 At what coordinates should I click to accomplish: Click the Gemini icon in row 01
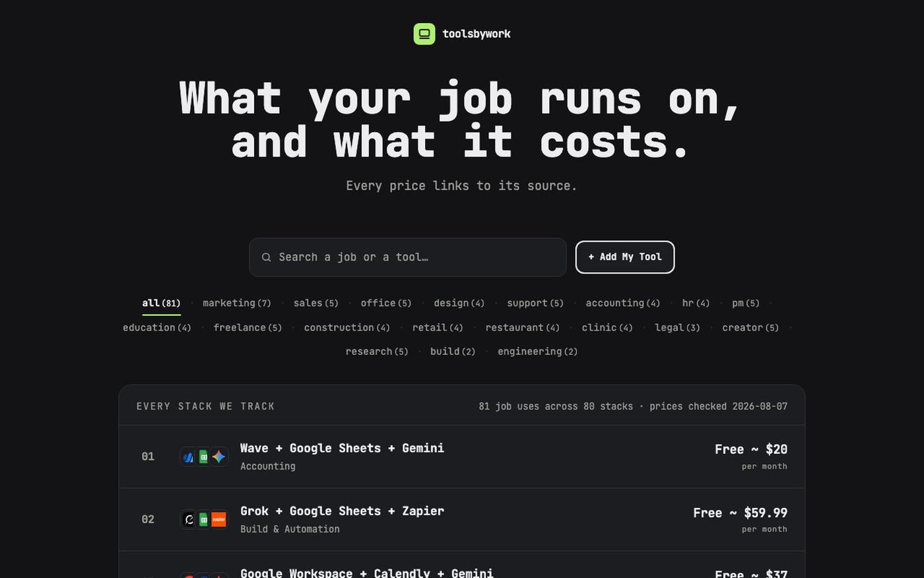(x=219, y=456)
